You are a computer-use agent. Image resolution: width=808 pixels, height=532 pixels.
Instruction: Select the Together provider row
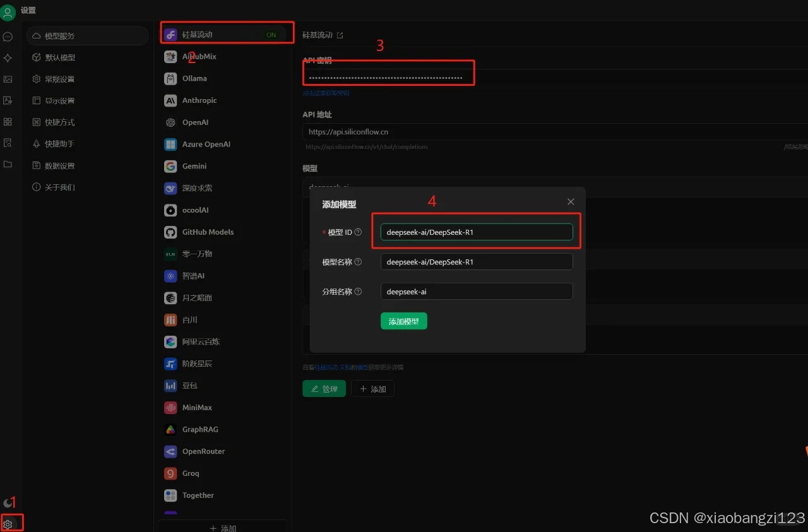coord(222,495)
